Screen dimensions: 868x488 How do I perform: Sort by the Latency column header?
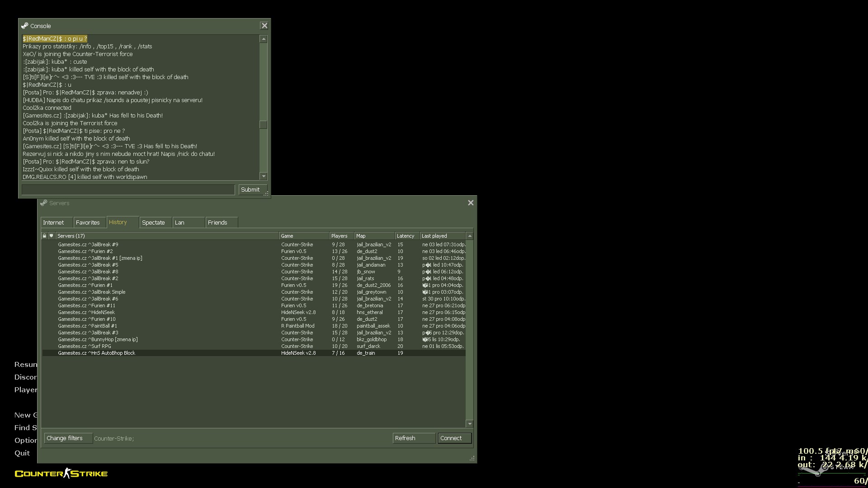407,236
